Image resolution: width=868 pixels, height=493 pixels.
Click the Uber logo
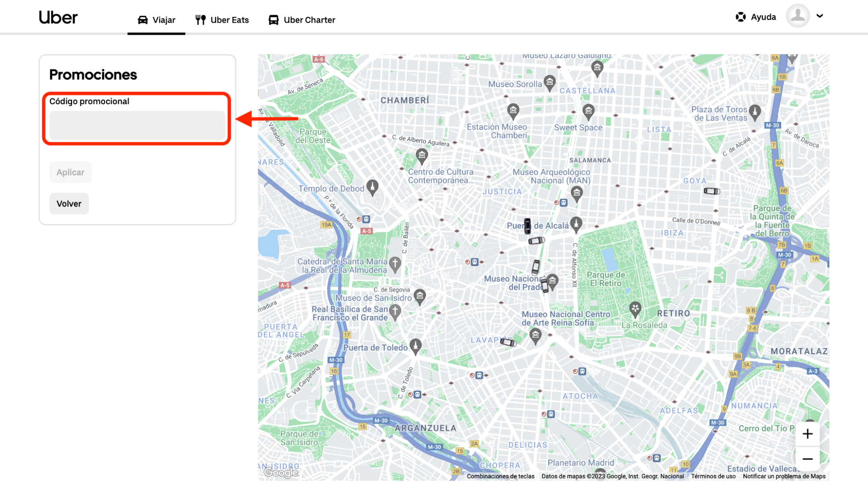58,17
